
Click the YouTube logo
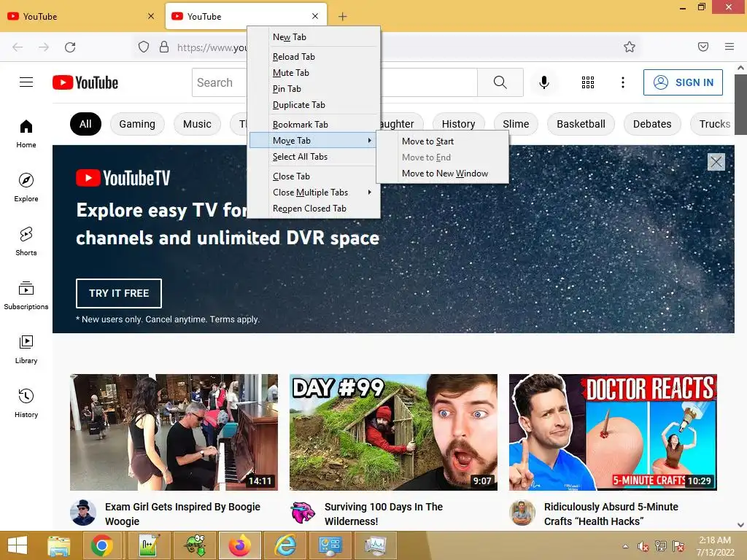[85, 82]
